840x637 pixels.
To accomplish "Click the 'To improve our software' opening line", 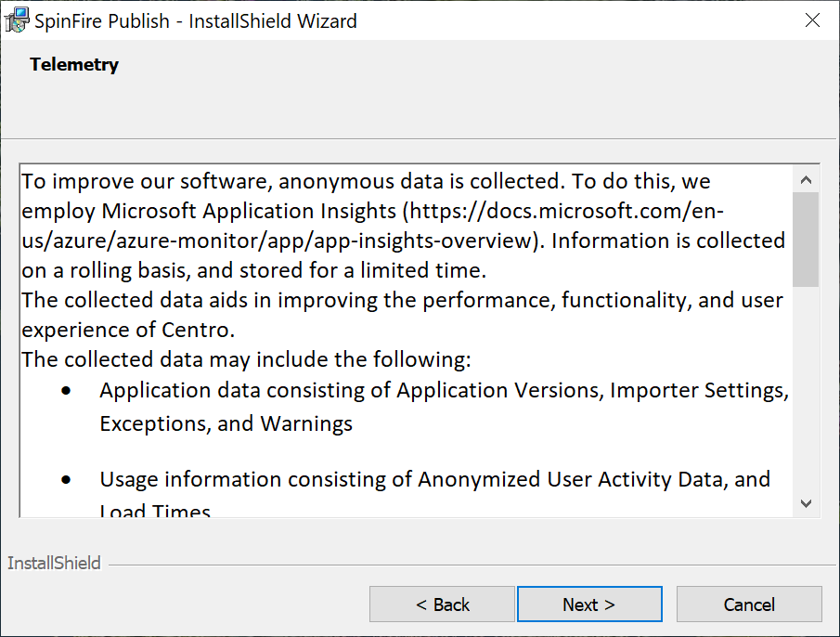I will pyautogui.click(x=366, y=181).
